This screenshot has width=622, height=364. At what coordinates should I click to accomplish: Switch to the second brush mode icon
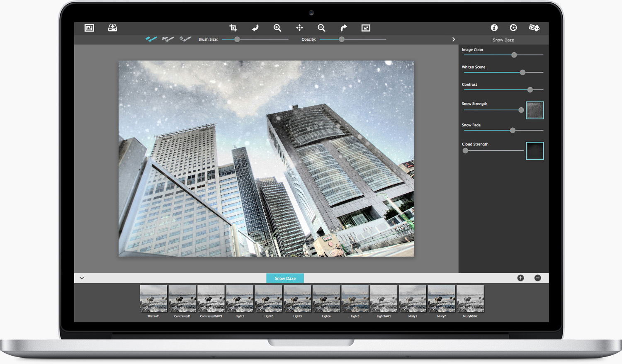(x=168, y=39)
